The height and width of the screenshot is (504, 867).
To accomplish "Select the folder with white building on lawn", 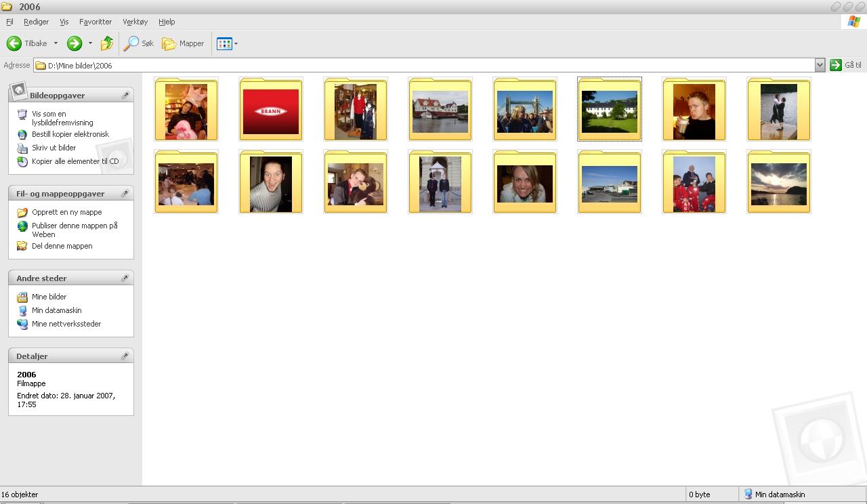I will tap(610, 109).
